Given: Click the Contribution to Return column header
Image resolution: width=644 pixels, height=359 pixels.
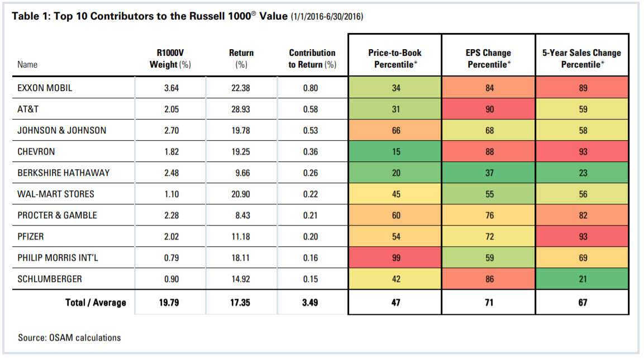Looking at the screenshot, I should pos(312,59).
